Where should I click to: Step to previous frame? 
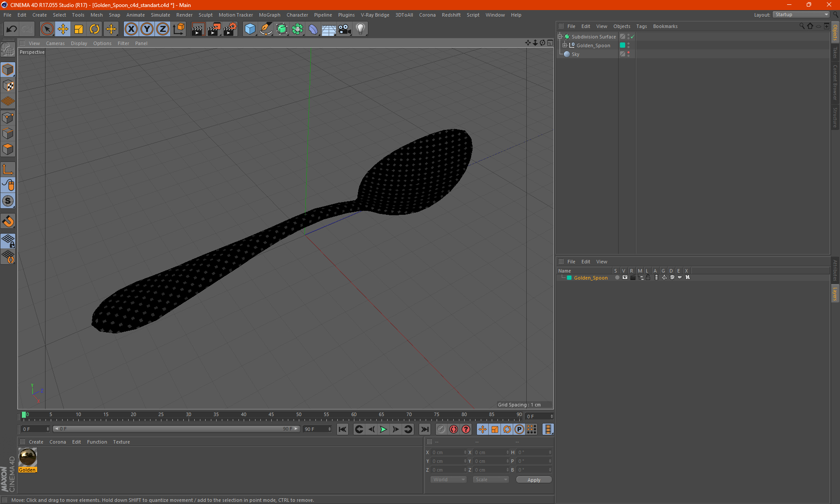coord(371,429)
